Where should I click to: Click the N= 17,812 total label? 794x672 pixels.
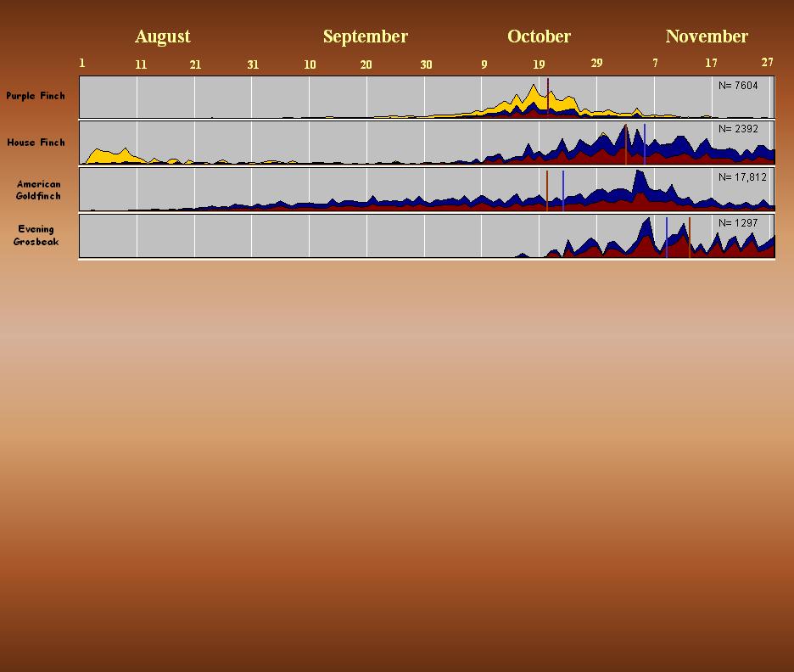(x=741, y=177)
